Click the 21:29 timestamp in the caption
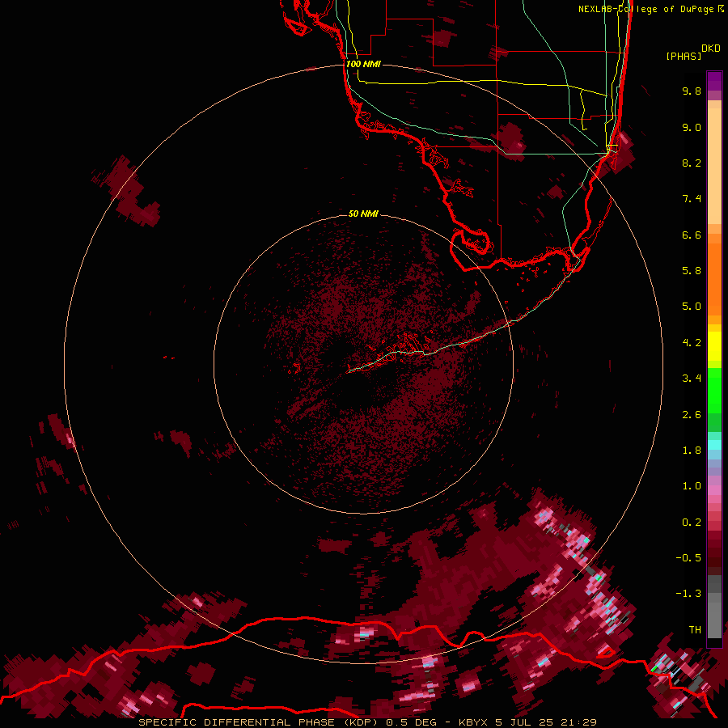The image size is (728, 728). click(577, 722)
